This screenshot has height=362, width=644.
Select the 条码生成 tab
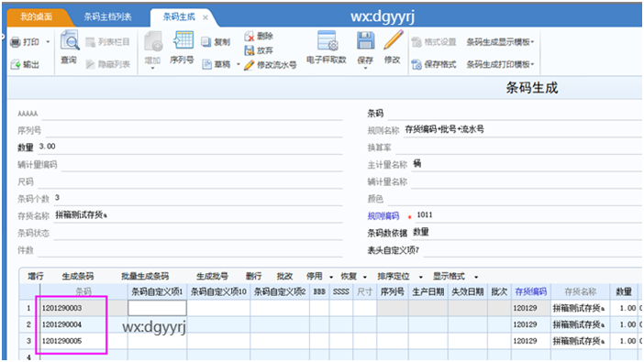[179, 16]
